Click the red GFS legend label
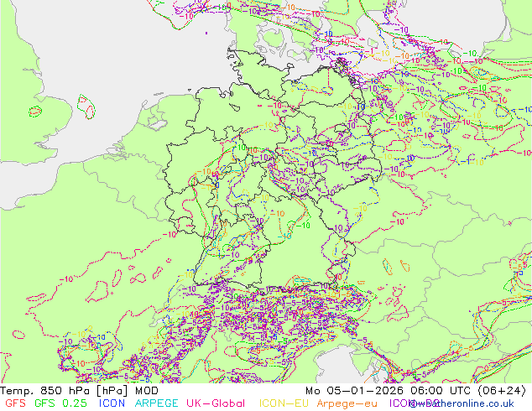 pos(15,403)
